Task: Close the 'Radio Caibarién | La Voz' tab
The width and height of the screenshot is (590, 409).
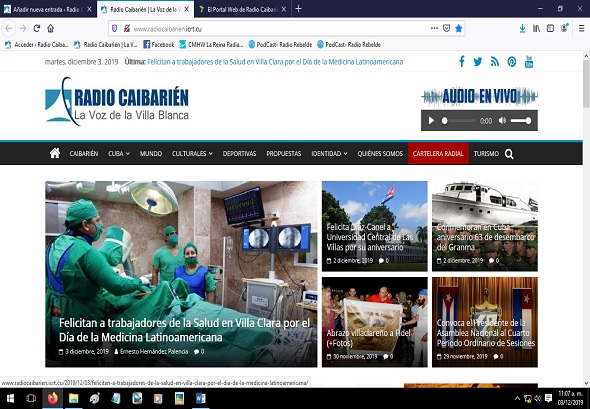Action: coord(187,9)
